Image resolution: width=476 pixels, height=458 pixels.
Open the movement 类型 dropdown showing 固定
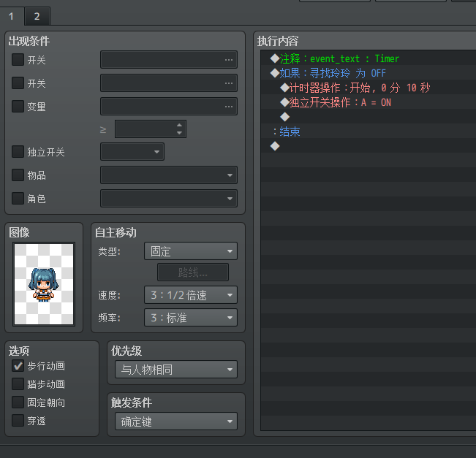191,251
